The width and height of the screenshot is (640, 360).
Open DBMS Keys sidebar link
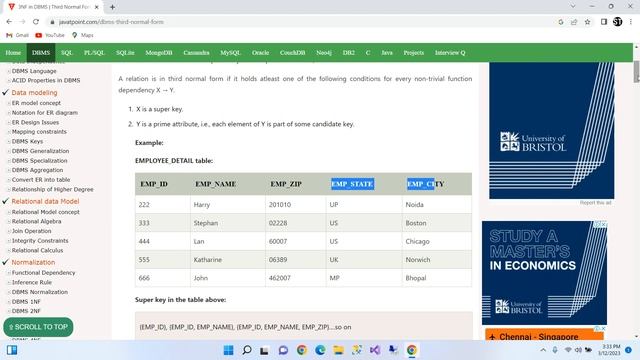[x=27, y=141]
